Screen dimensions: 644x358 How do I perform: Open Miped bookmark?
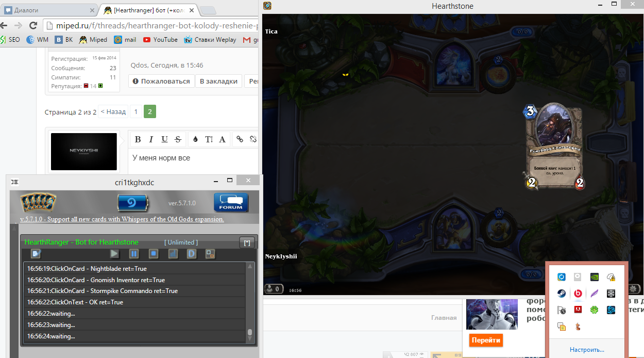pos(93,39)
